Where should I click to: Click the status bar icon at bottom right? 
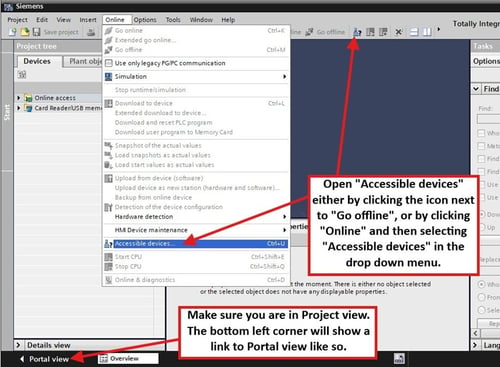pyautogui.click(x=399, y=359)
